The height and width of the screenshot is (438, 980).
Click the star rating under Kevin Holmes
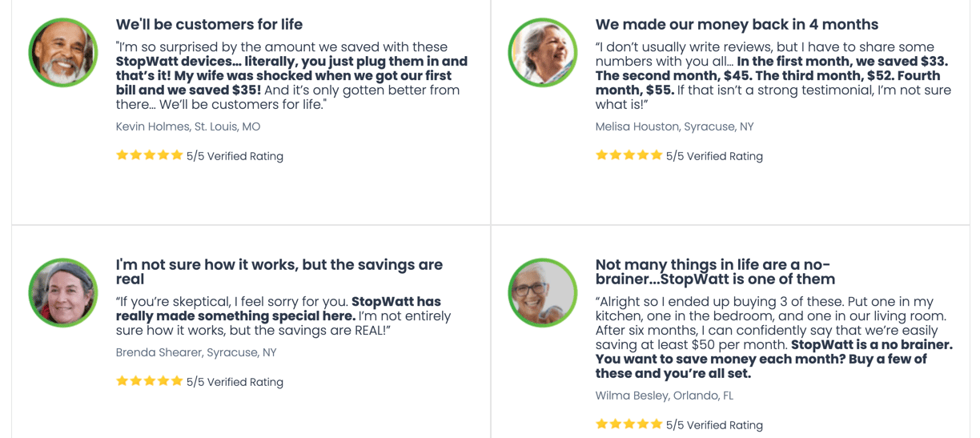point(150,155)
